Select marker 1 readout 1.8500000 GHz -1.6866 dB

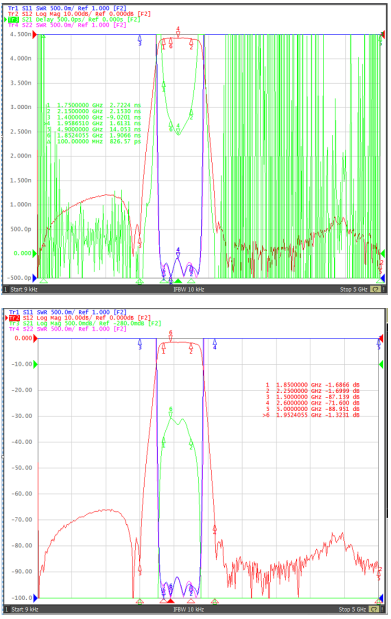312,385
